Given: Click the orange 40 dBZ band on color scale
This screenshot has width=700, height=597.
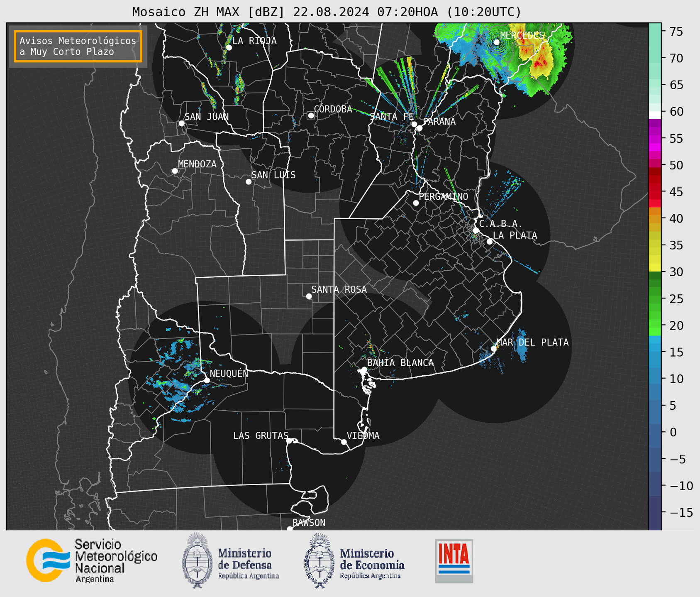Looking at the screenshot, I should pyautogui.click(x=655, y=218).
